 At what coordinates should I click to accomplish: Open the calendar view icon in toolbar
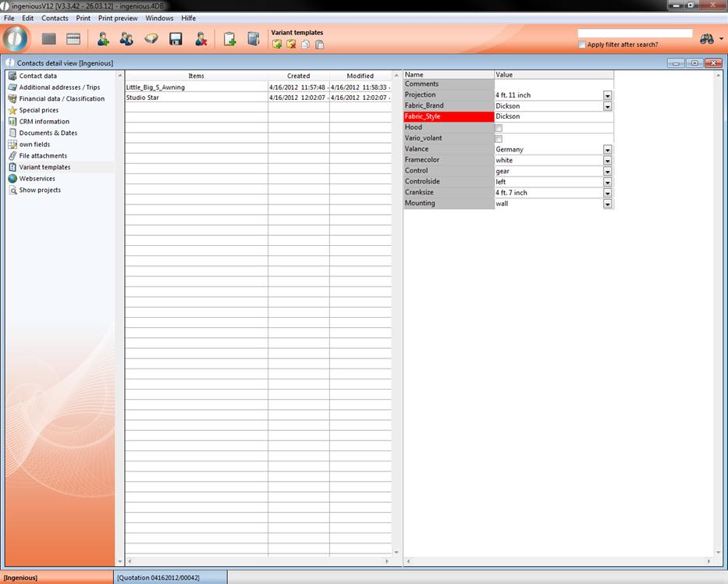click(73, 39)
